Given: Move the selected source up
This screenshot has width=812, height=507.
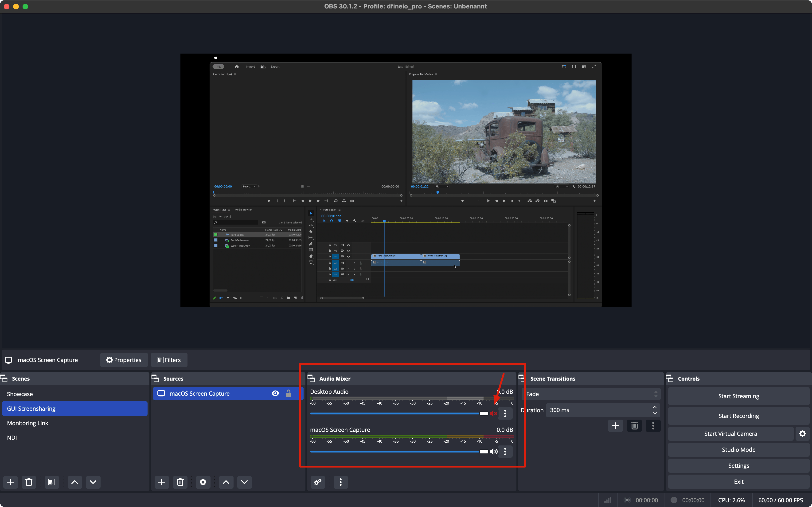Looking at the screenshot, I should tap(226, 482).
